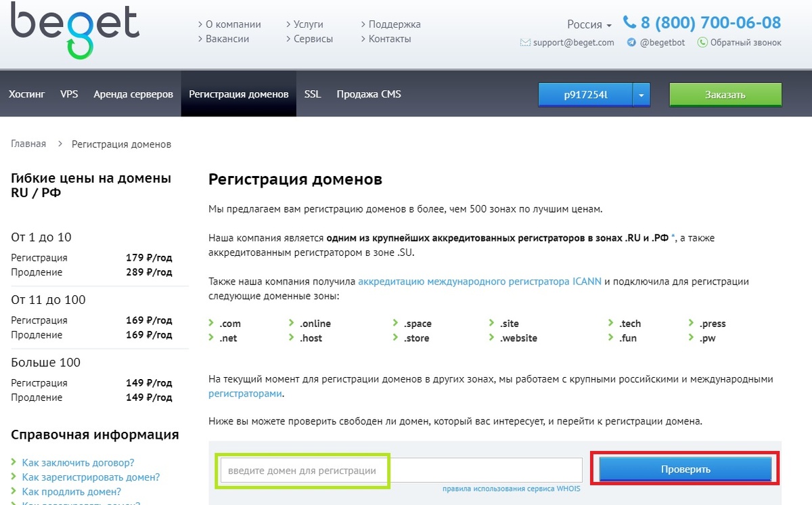The image size is (812, 505).
Task: Open the регистраторами link
Action: click(x=245, y=393)
